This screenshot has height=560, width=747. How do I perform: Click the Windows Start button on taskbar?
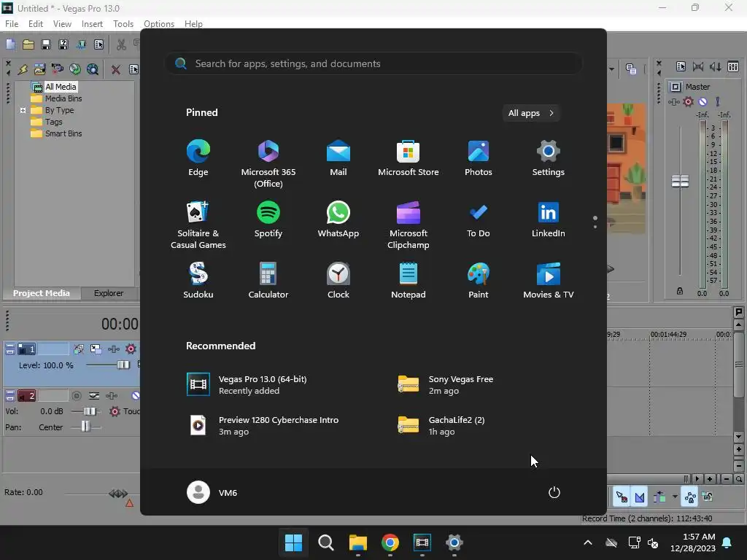(x=293, y=542)
